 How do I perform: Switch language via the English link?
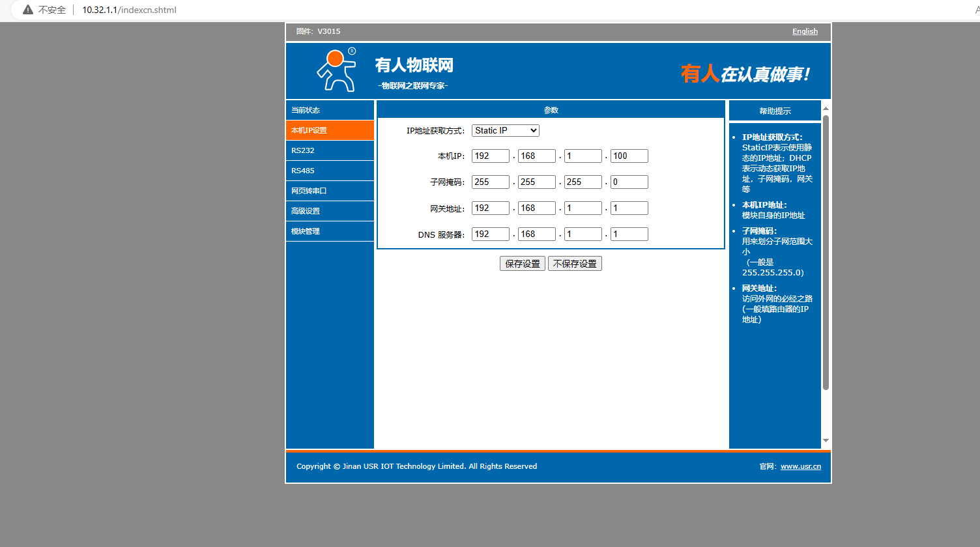(805, 31)
